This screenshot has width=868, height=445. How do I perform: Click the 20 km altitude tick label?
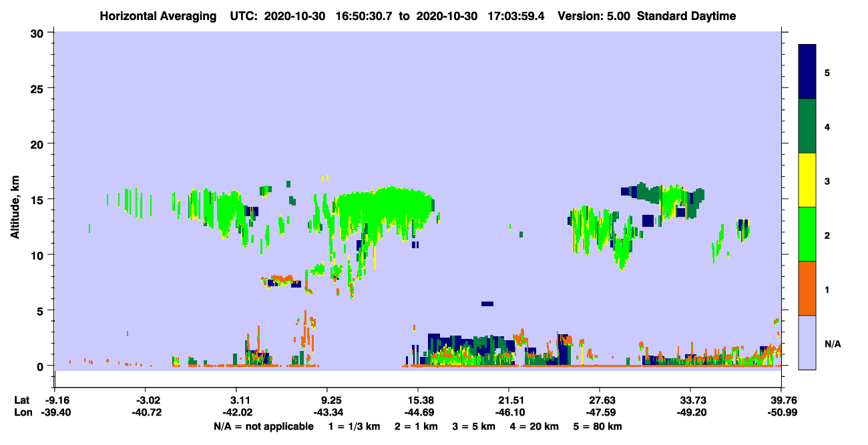tap(39, 143)
